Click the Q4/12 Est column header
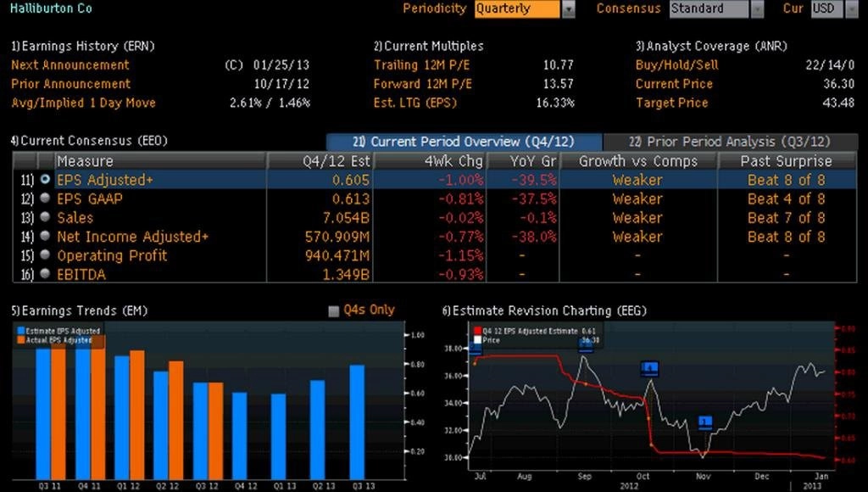868x492 pixels. (320, 161)
